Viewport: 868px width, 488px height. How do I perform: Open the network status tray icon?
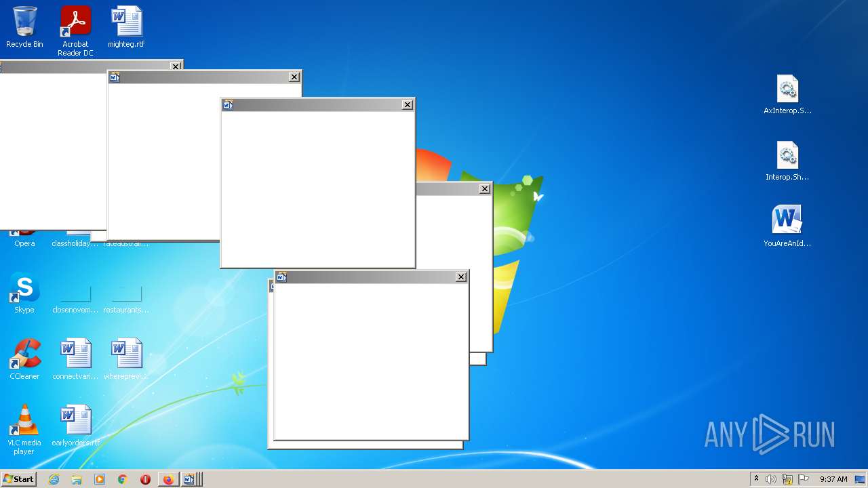tap(787, 479)
